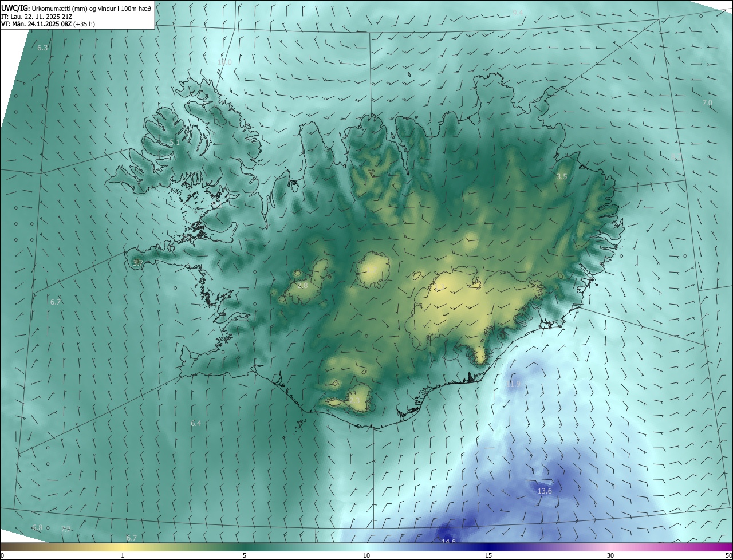Click the "IT: Lau. 22. 11. 2025 21Z" line

point(37,16)
